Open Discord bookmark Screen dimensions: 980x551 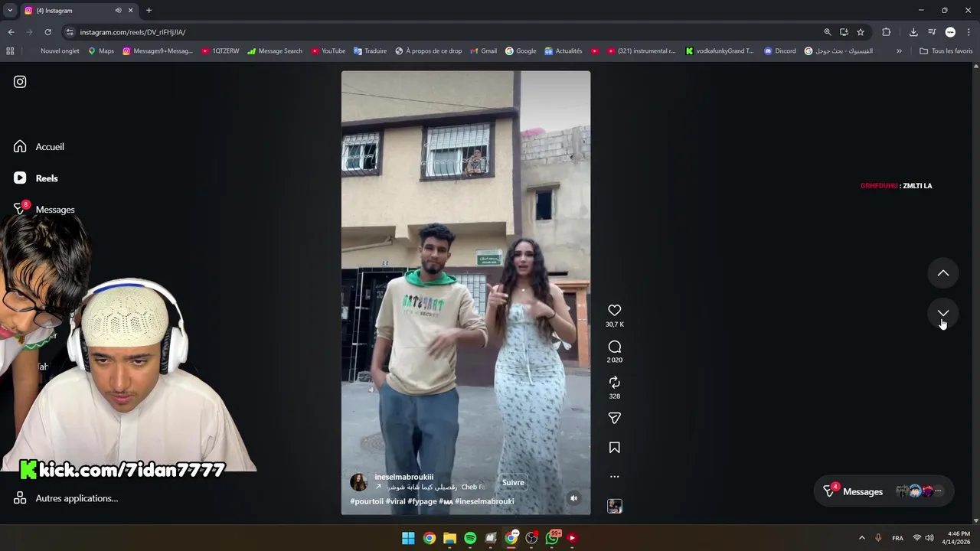pos(779,51)
